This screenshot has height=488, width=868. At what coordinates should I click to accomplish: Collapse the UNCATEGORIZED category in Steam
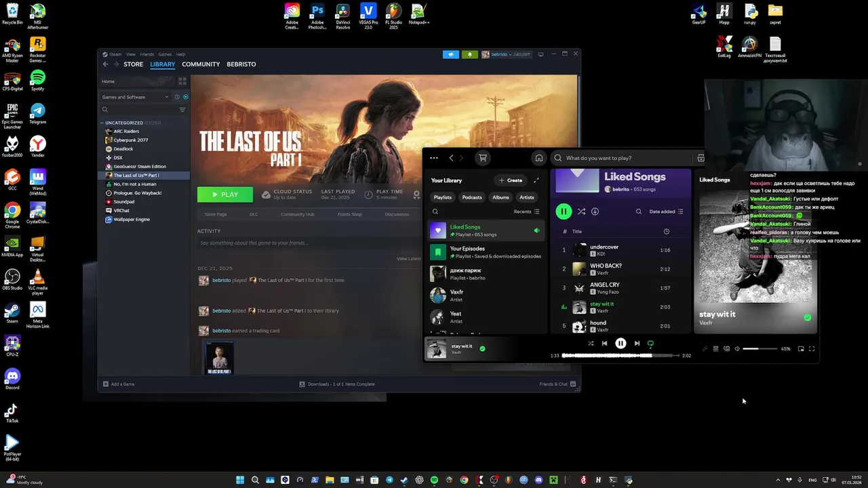click(x=102, y=123)
